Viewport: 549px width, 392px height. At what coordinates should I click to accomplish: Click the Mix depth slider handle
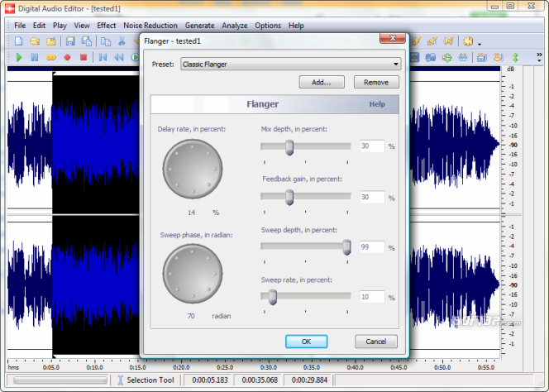tap(289, 146)
